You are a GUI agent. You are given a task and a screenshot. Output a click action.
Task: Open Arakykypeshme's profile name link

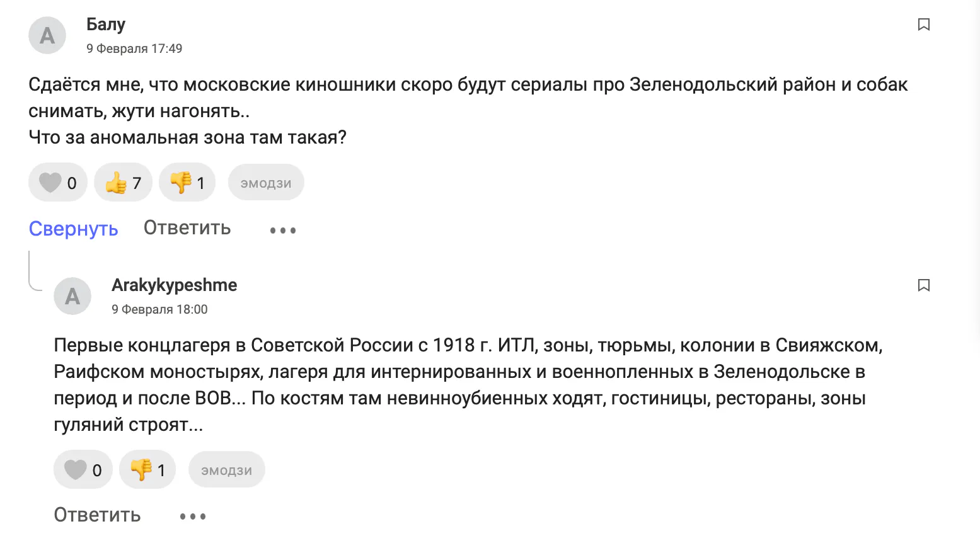coord(175,285)
